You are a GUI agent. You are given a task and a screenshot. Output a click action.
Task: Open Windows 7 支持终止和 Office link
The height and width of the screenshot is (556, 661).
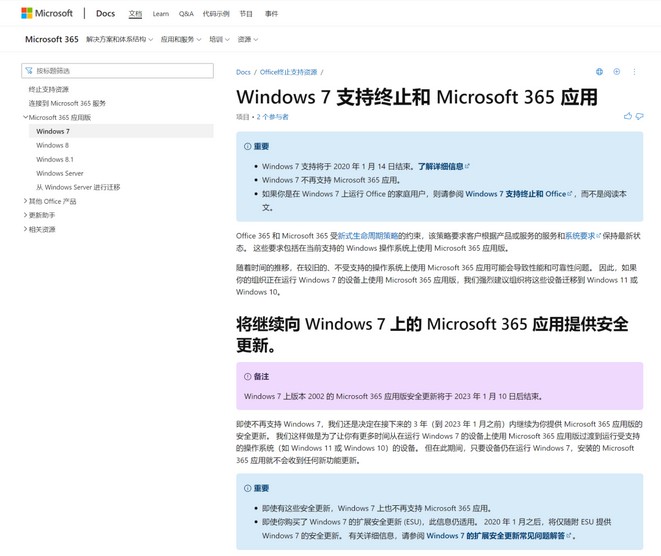[519, 193]
